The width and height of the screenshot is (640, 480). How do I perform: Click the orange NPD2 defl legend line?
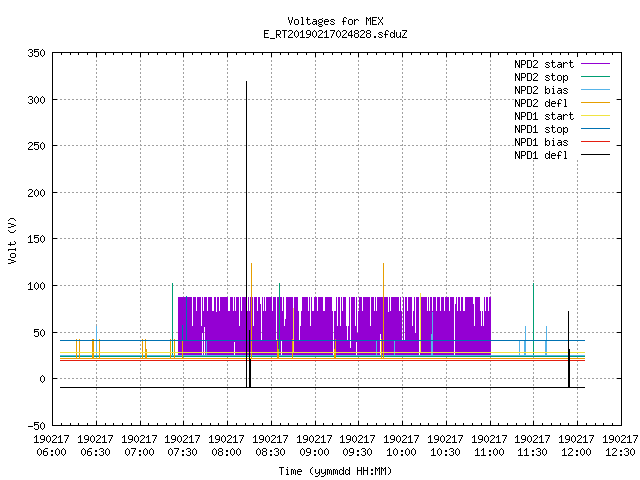pyautogui.click(x=595, y=103)
